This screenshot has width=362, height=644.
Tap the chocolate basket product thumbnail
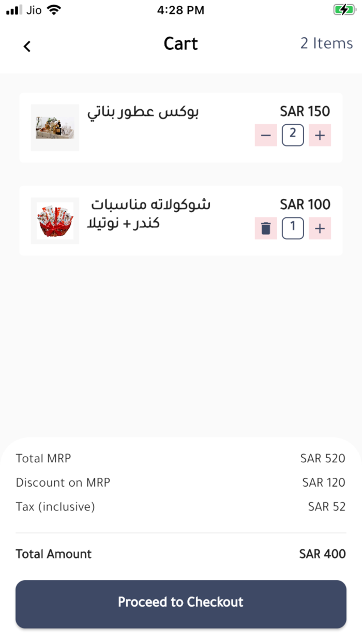[x=55, y=221]
